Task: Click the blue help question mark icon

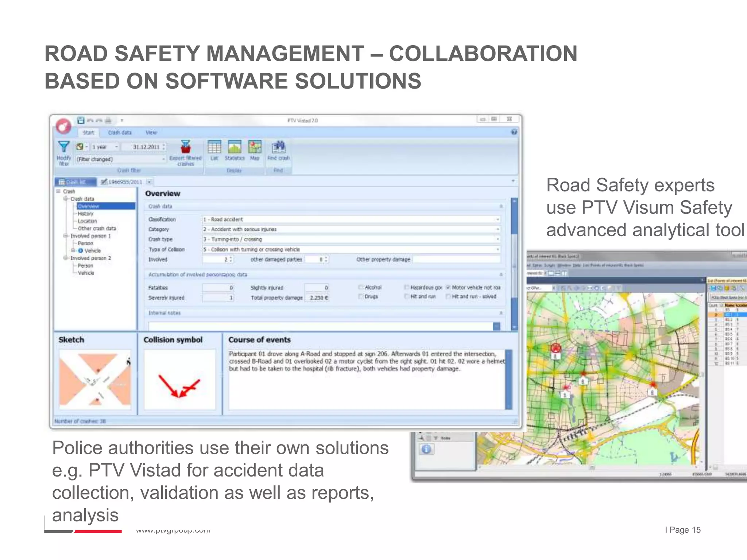Action: [x=514, y=132]
